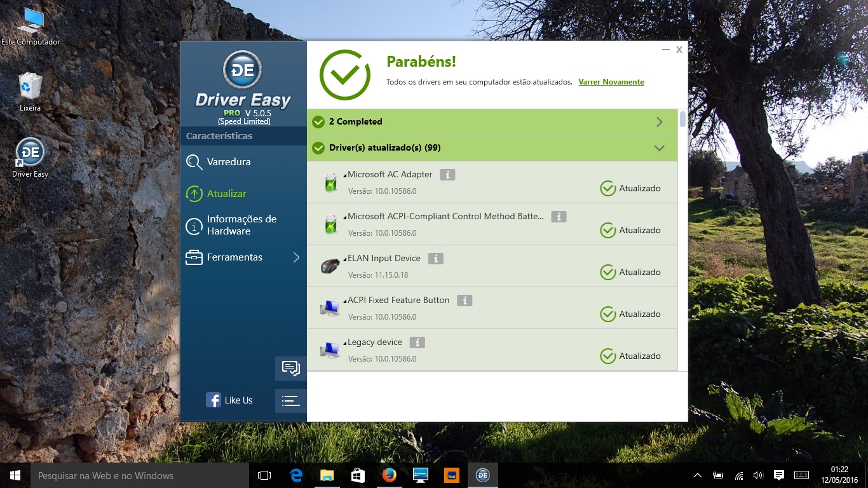Open the hamburger list menu button
868x488 pixels.
[291, 401]
